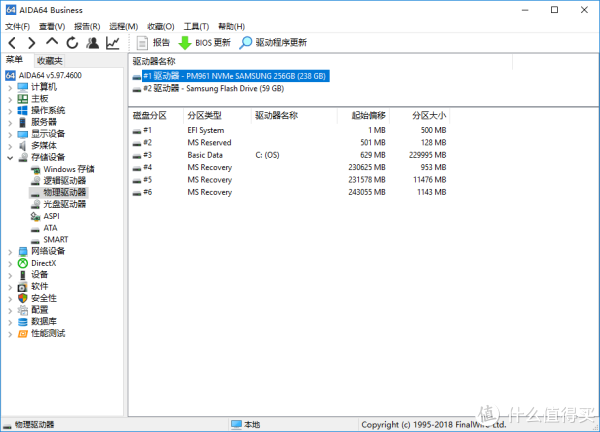Select the EFI System partition row
Viewport: 600px width, 432px height.
point(290,130)
